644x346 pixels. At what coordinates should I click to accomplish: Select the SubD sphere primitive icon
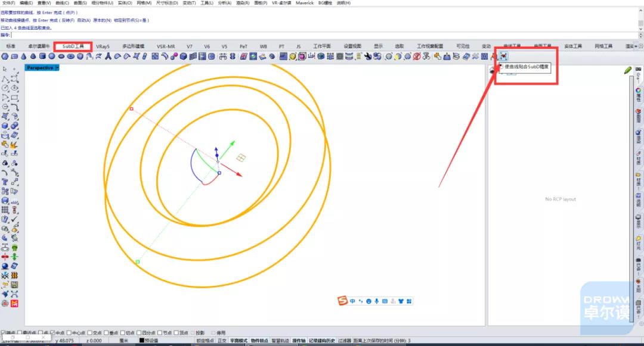(x=52, y=56)
